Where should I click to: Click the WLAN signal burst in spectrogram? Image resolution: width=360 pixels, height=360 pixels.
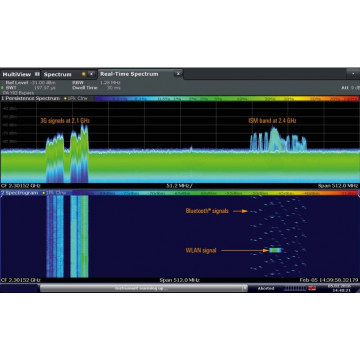coord(276,250)
